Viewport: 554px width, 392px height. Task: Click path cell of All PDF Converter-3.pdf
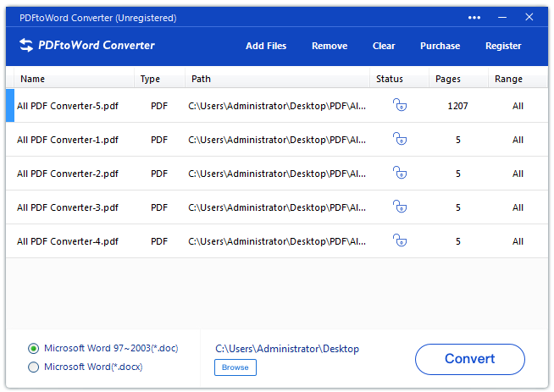tap(277, 207)
